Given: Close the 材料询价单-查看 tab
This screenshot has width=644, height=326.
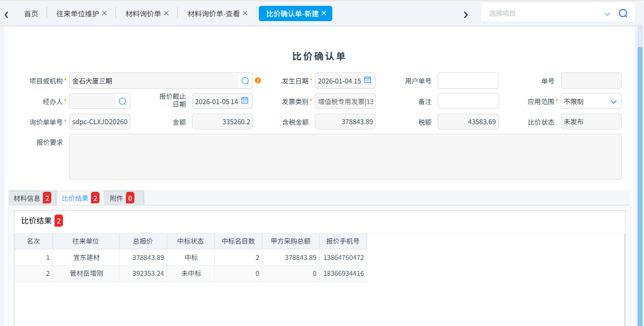Looking at the screenshot, I should click(244, 14).
